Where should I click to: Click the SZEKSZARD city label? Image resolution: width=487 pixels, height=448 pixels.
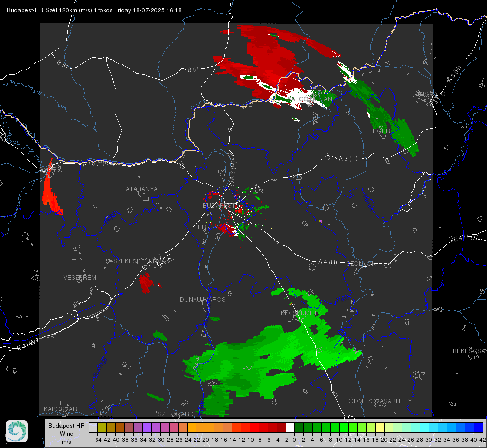[x=176, y=414]
